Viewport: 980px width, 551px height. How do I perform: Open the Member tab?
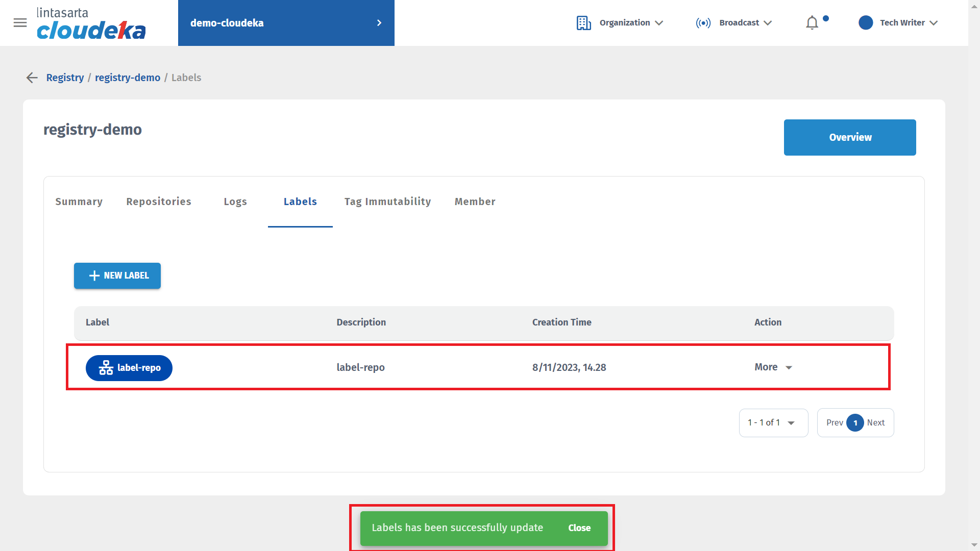click(x=475, y=202)
